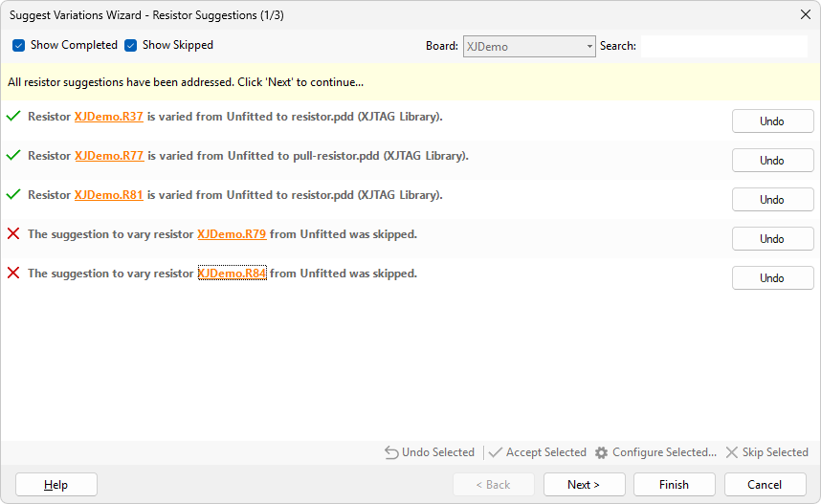The width and height of the screenshot is (821, 504).
Task: Open Help for the wizard
Action: point(56,485)
